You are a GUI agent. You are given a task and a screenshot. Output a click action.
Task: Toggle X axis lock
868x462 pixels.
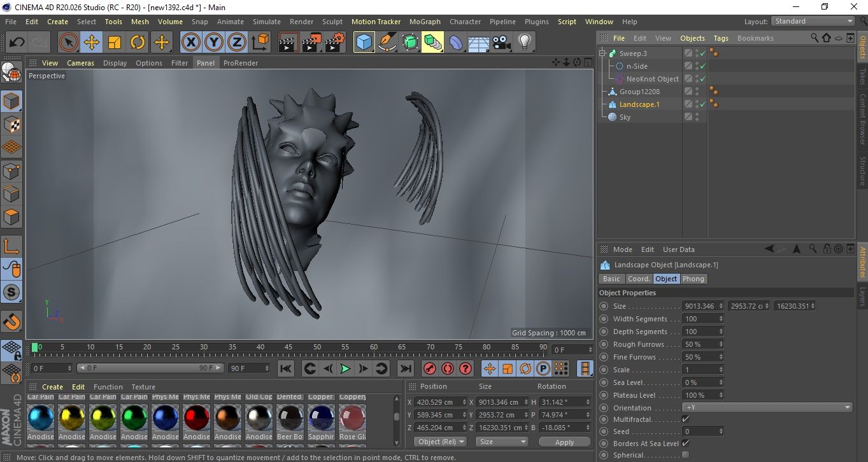190,43
